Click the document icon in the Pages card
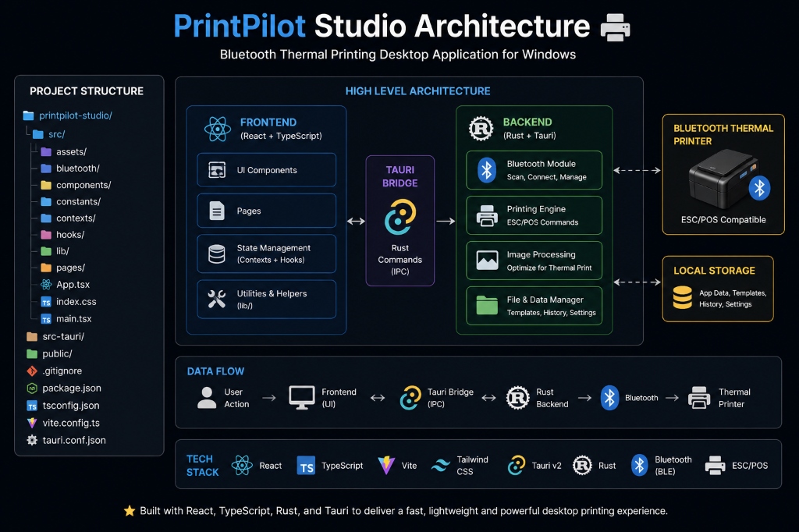 217,211
